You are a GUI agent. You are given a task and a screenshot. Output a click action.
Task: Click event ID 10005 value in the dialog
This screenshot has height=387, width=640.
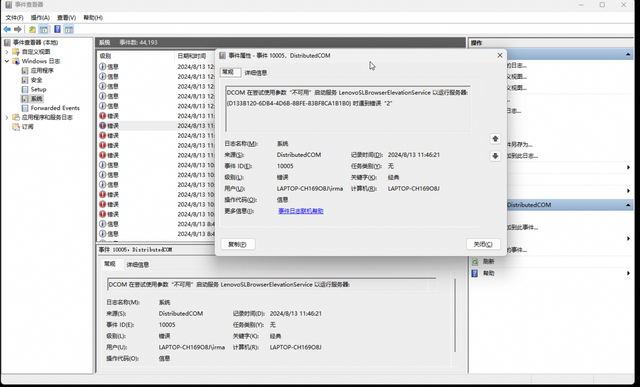click(x=285, y=166)
